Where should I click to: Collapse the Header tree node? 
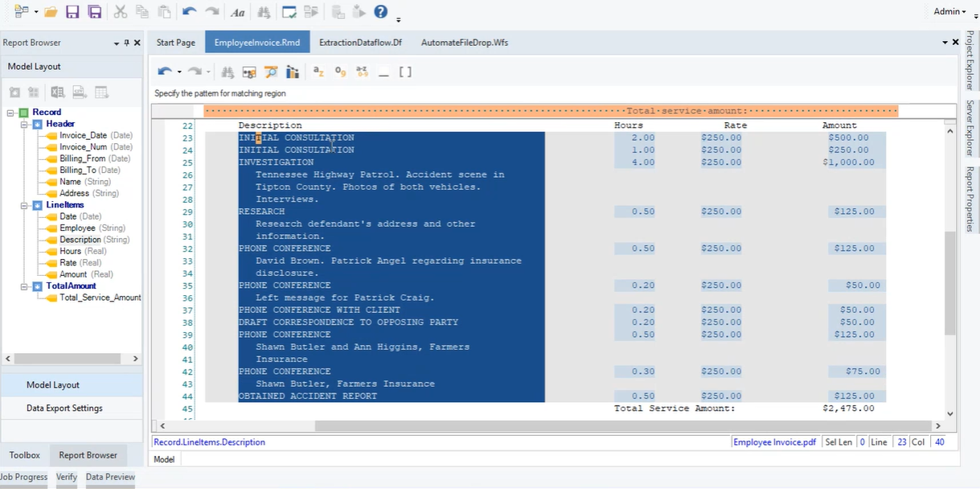point(25,124)
